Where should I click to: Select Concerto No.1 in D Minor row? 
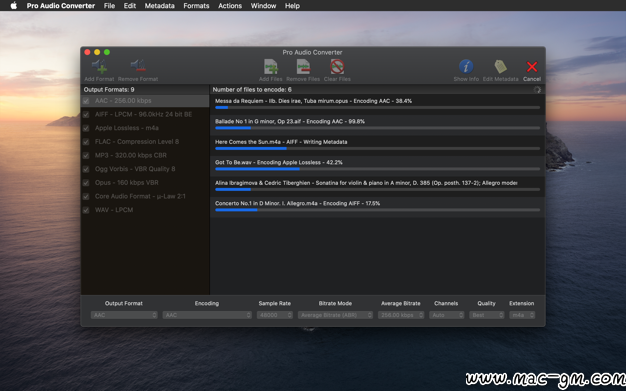coord(377,206)
